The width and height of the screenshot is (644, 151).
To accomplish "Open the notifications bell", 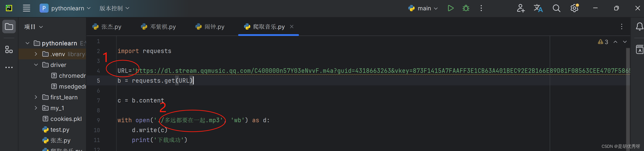I will coord(639,27).
